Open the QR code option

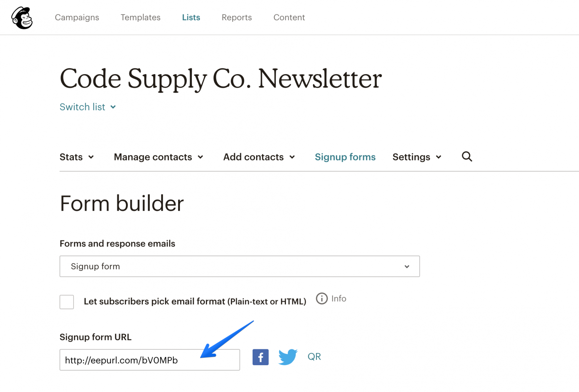pos(314,357)
